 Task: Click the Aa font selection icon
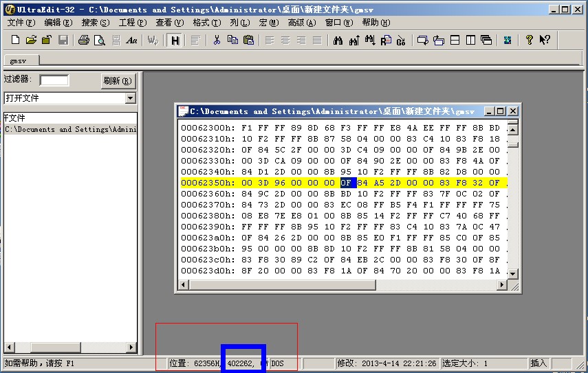pos(131,40)
